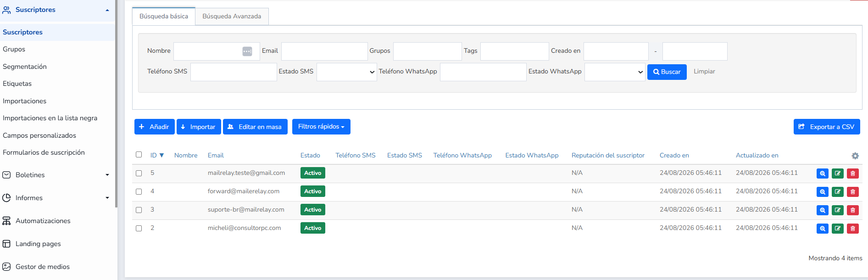This screenshot has width=868, height=280.
Task: Select the checkbox for subscriber ID 2
Action: (139, 228)
